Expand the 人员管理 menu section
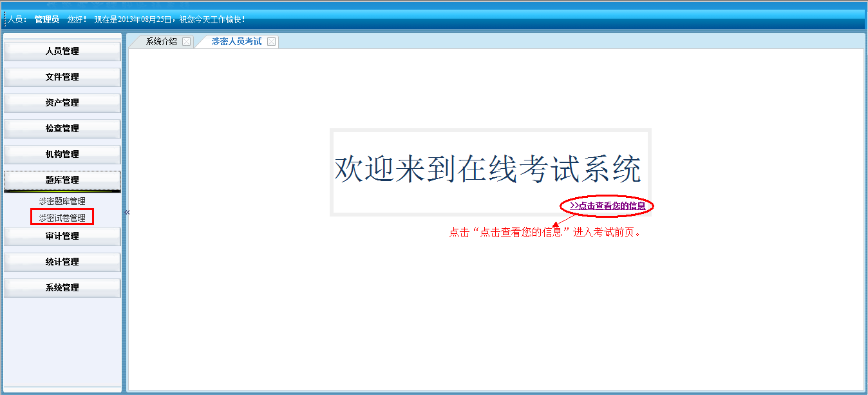 pyautogui.click(x=62, y=51)
